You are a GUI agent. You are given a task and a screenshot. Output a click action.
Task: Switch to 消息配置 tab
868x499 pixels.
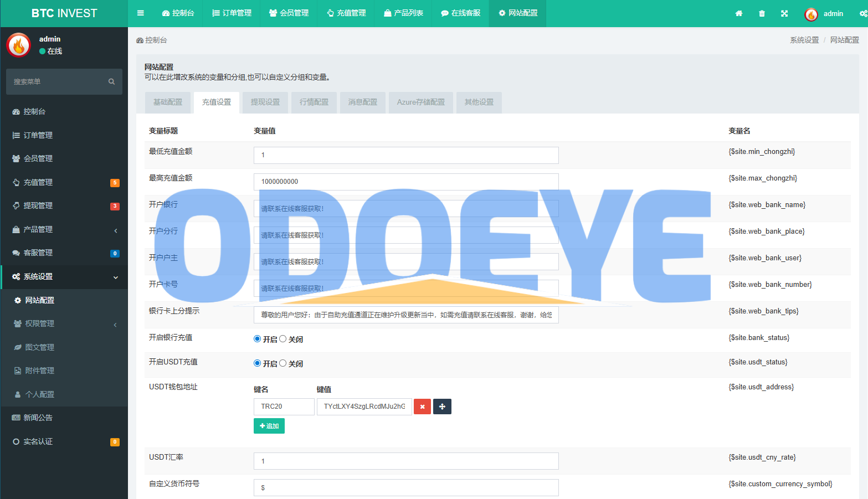pyautogui.click(x=363, y=102)
